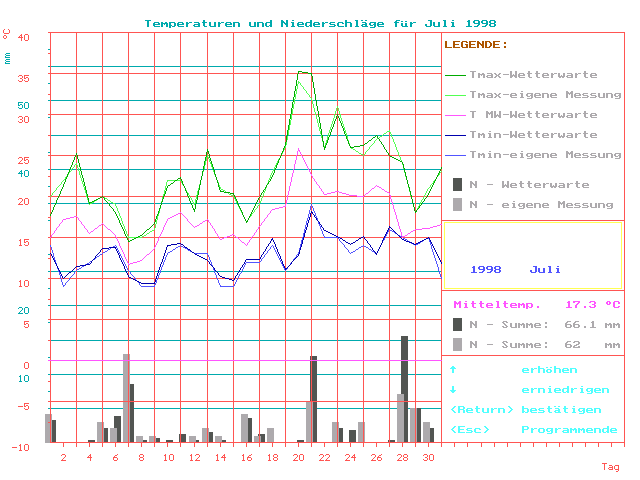Select the year 1998 field
This screenshot has height=480, width=640.
coord(485,270)
